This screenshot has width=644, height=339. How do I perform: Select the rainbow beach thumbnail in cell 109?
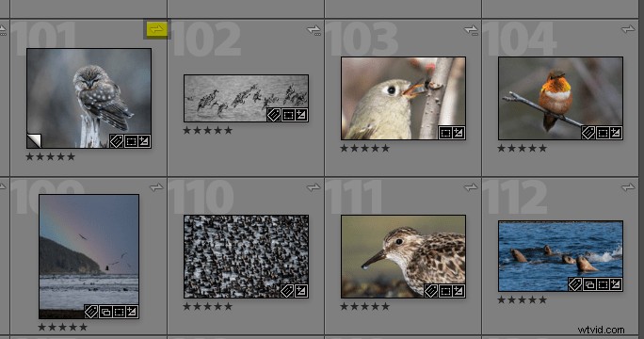(89, 256)
